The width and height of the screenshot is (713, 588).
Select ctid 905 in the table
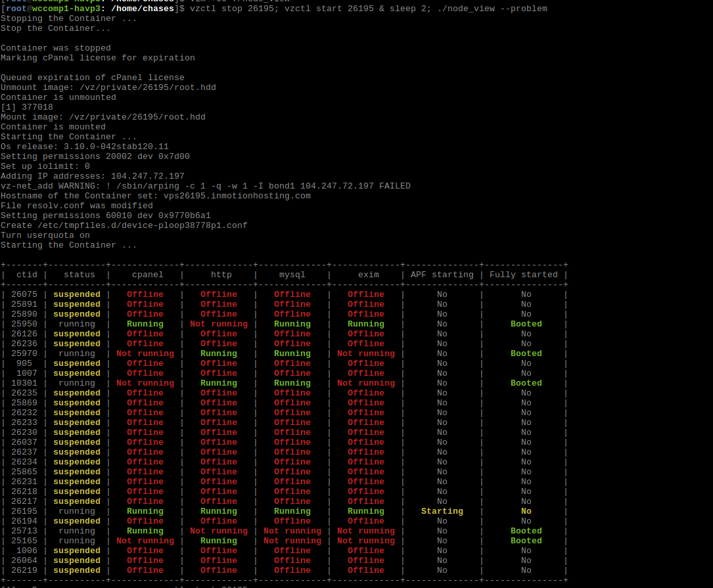pyautogui.click(x=24, y=363)
